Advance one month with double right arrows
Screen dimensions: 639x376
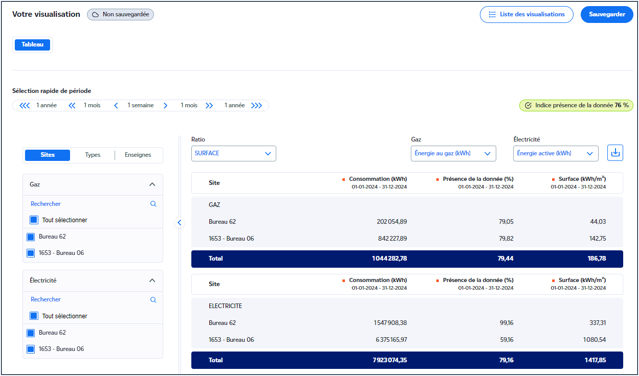209,106
